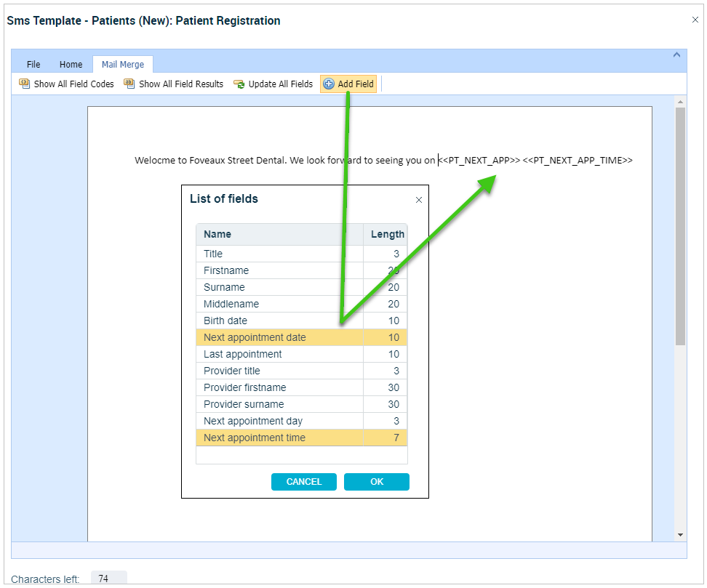Select the Next appointment time field
Image resolution: width=707 pixels, height=588 pixels.
coord(302,437)
